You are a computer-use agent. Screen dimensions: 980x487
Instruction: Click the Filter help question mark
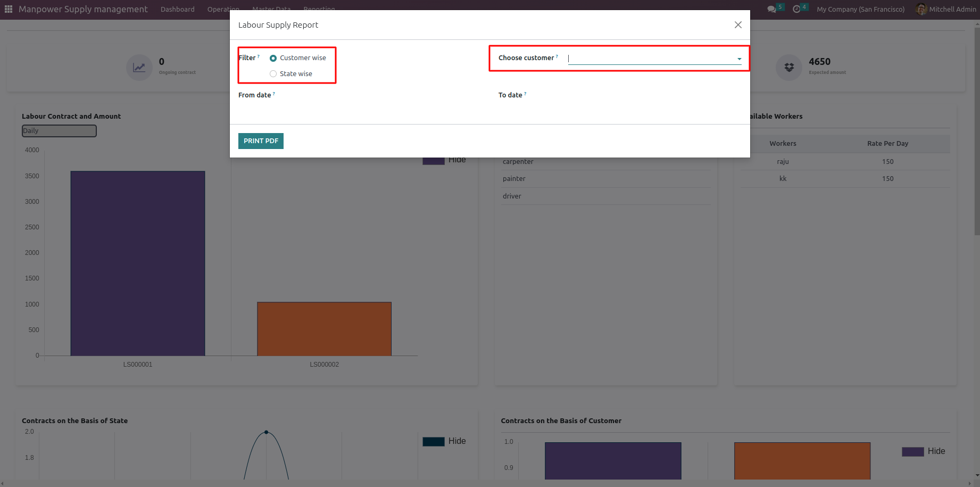[x=259, y=56]
